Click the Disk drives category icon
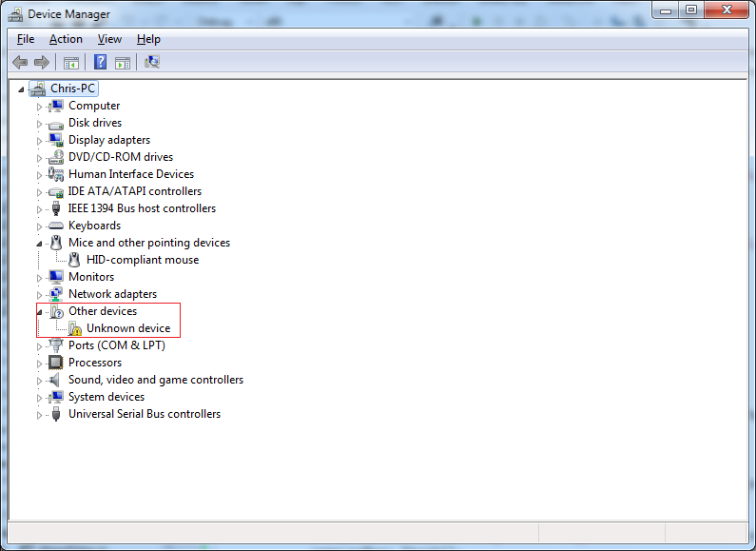Image resolution: width=756 pixels, height=551 pixels. (56, 125)
